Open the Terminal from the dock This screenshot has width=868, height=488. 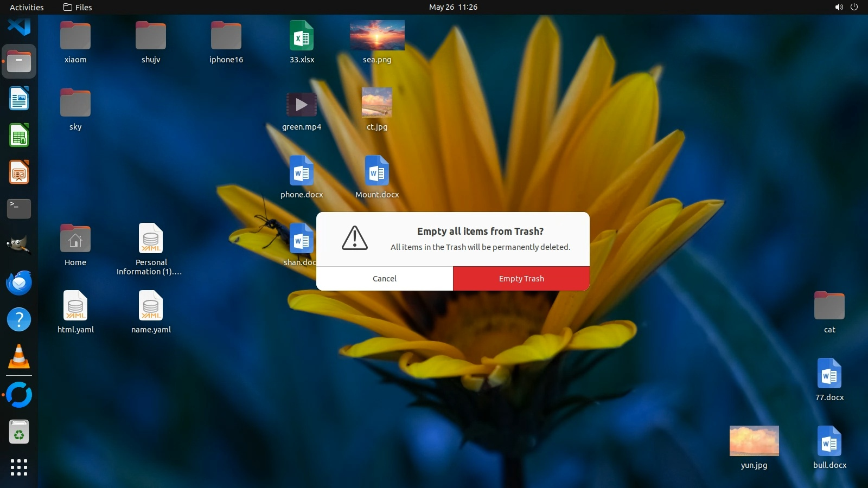pos(19,209)
